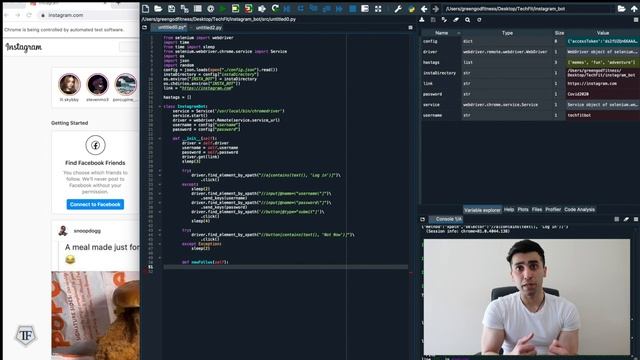This screenshot has height=360, width=640.
Task: Open the editor tab browse-tabs icon
Action: pyautogui.click(x=144, y=27)
